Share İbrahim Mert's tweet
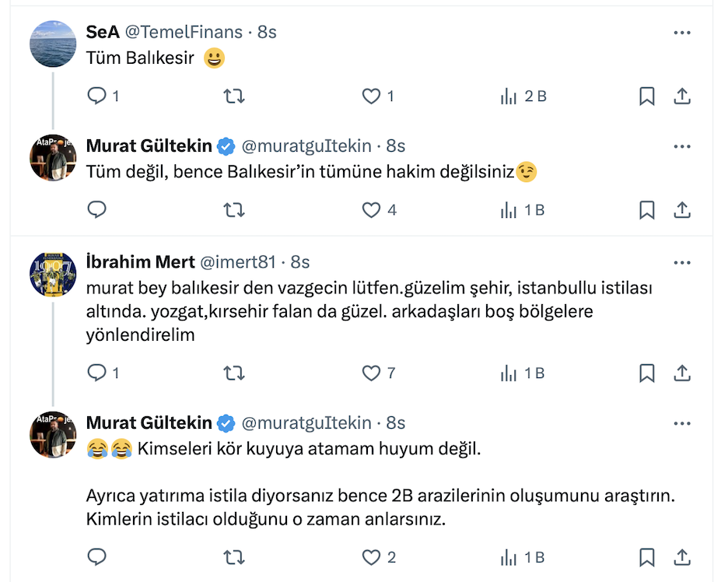The width and height of the screenshot is (728, 582). tap(681, 373)
